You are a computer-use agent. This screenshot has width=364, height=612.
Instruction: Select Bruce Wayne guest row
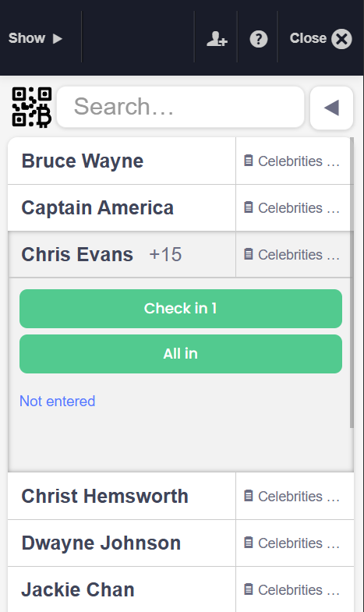click(x=122, y=161)
